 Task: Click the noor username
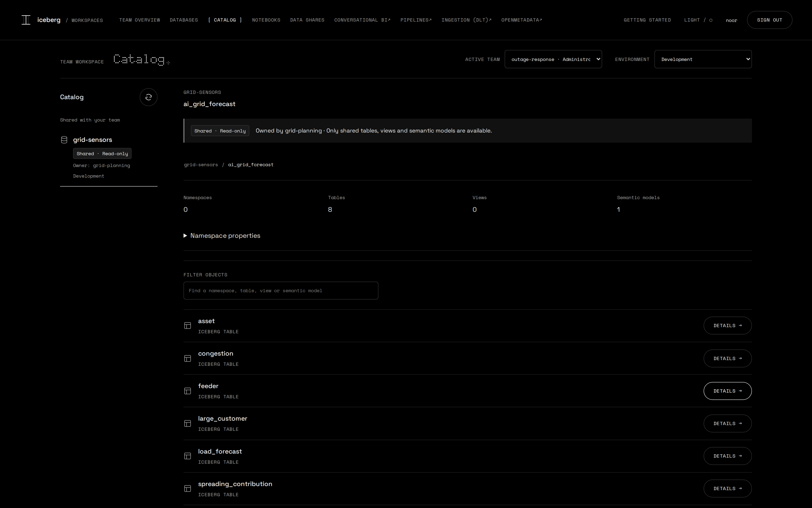click(x=731, y=21)
